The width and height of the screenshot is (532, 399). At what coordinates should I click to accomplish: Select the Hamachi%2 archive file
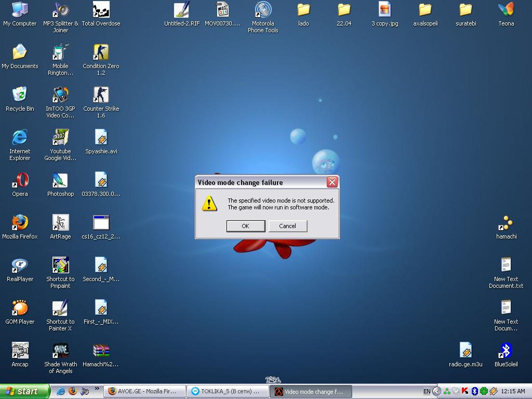(101, 354)
